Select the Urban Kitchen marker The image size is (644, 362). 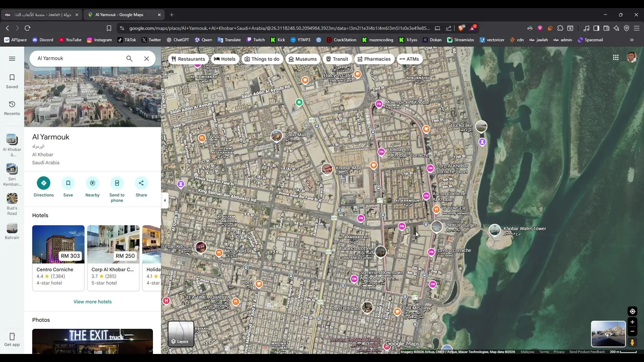pyautogui.click(x=201, y=247)
